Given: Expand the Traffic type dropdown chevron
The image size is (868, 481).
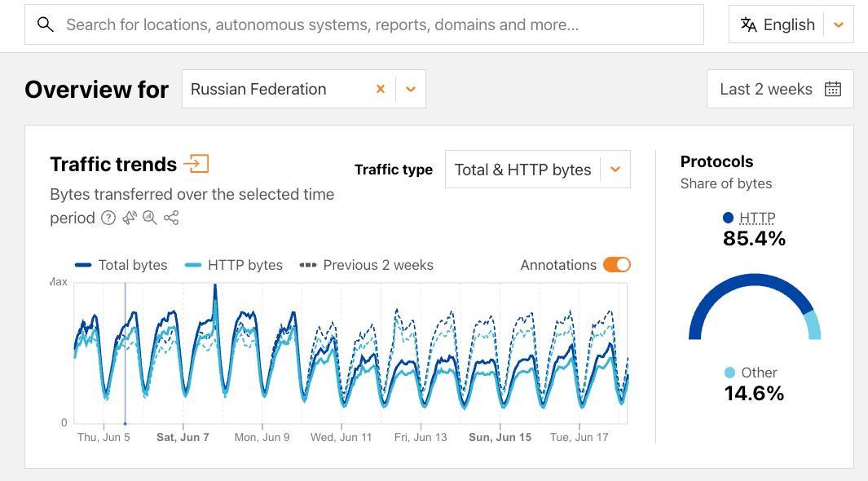Looking at the screenshot, I should pos(615,170).
